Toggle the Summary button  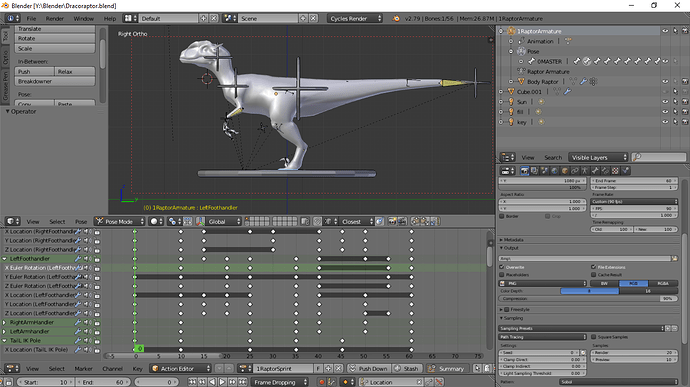pos(447,369)
